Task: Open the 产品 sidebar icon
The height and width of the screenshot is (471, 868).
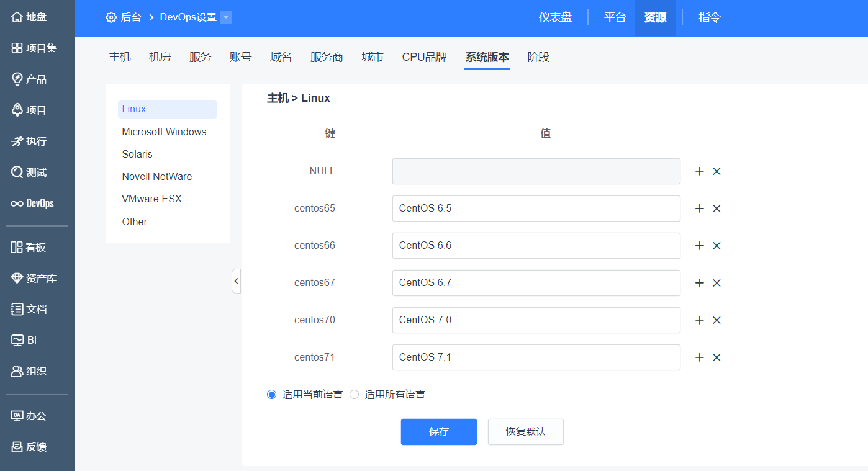Action: click(x=17, y=79)
